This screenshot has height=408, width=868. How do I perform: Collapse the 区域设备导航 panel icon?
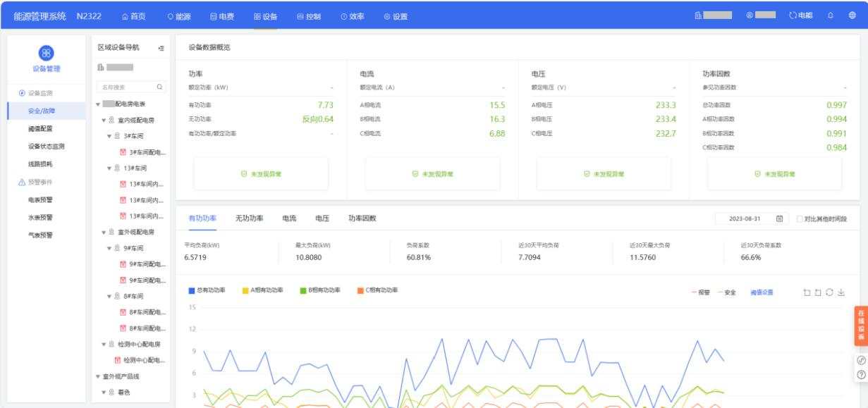[160, 47]
